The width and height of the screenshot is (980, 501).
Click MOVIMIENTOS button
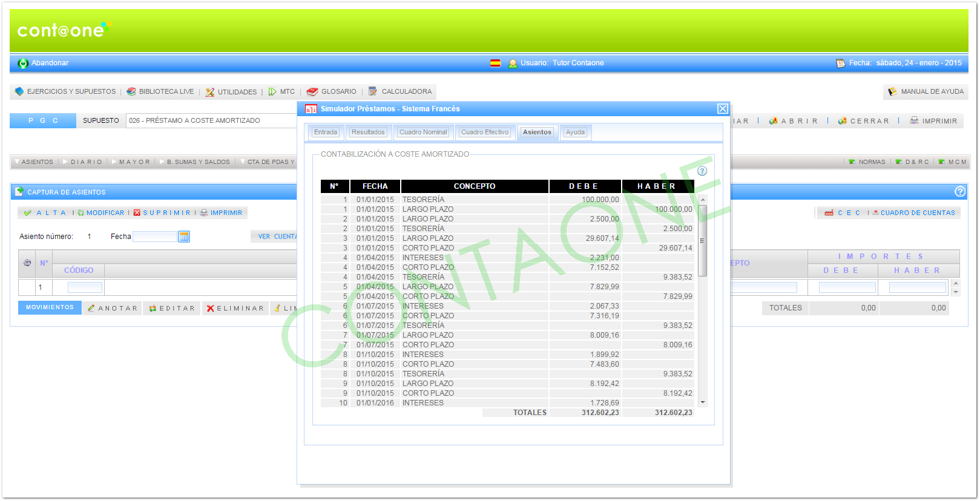50,307
